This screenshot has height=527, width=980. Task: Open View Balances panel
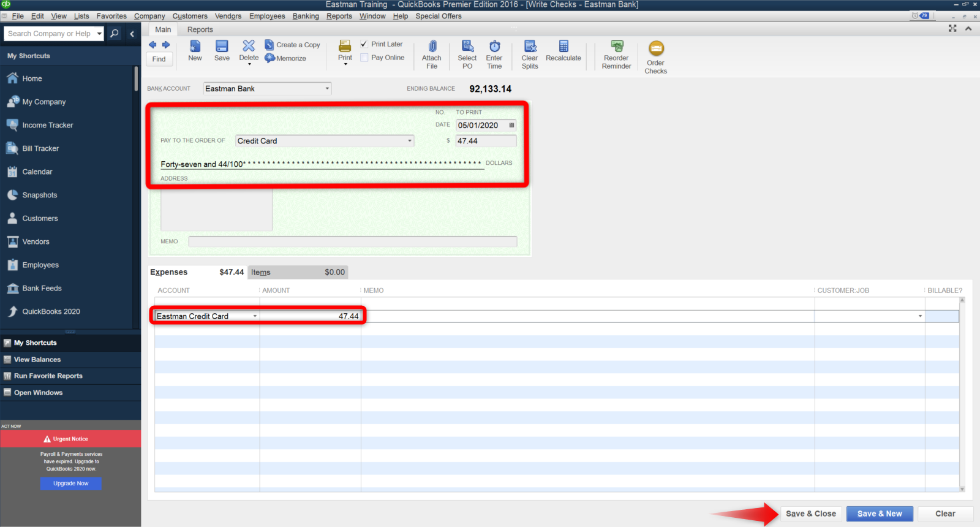point(70,360)
